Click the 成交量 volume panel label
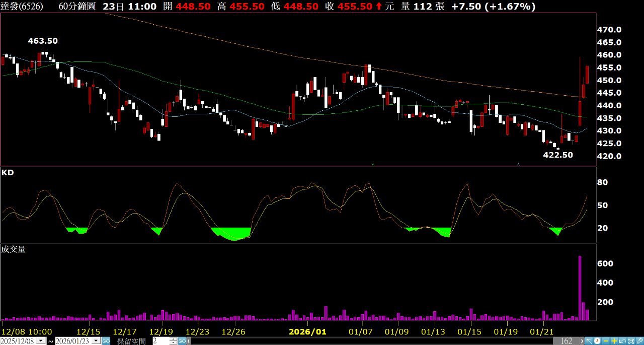Image resolution: width=644 pixels, height=345 pixels. (x=14, y=249)
